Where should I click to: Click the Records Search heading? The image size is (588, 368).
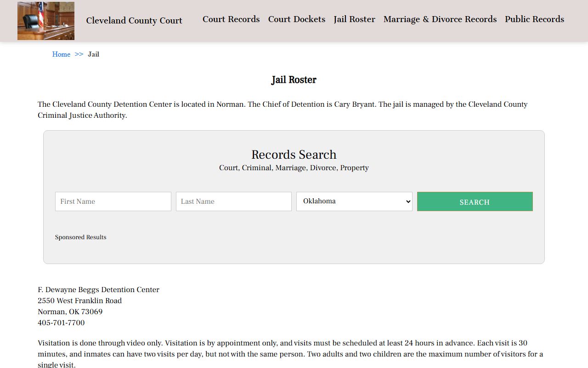tap(294, 155)
